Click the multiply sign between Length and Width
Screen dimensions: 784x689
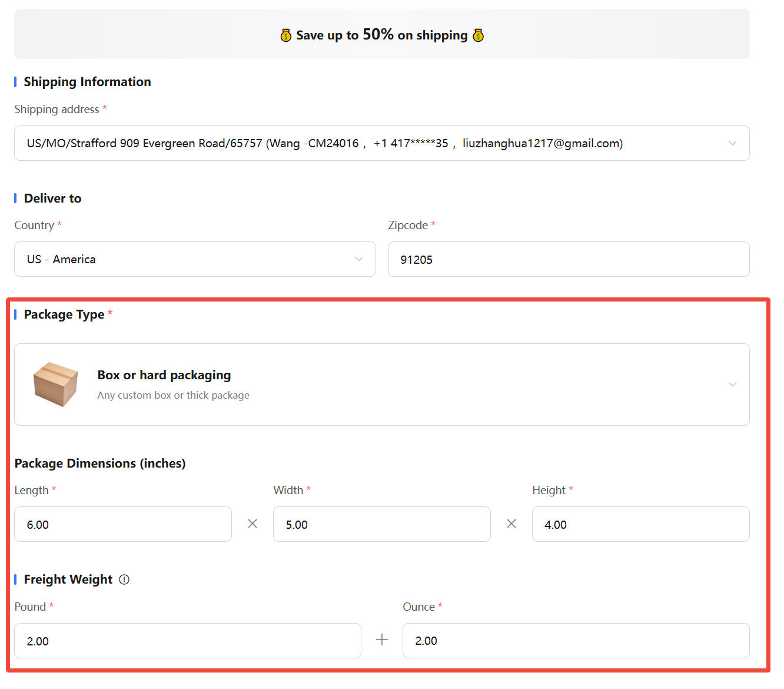[253, 524]
